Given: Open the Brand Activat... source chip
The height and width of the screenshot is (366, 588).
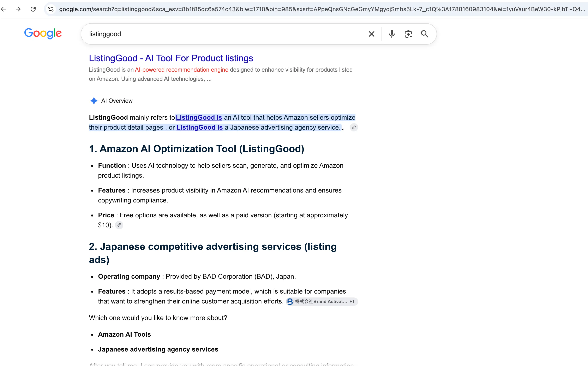Looking at the screenshot, I should coord(322,301).
